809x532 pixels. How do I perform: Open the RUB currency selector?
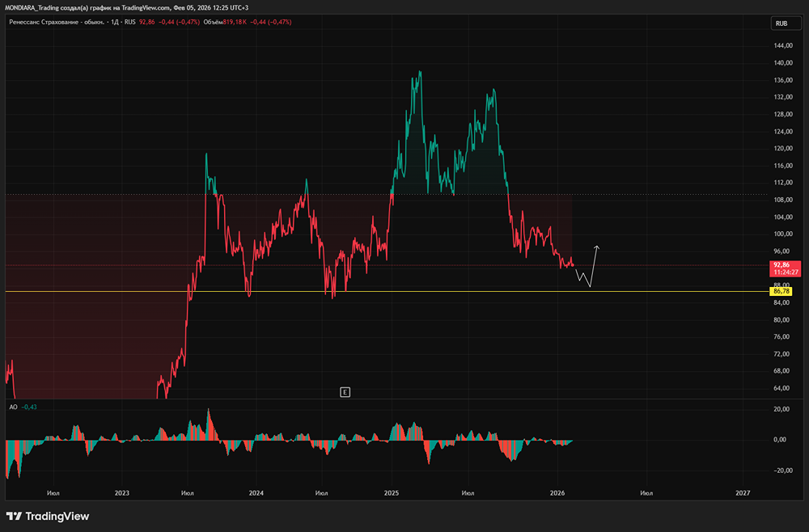click(786, 23)
